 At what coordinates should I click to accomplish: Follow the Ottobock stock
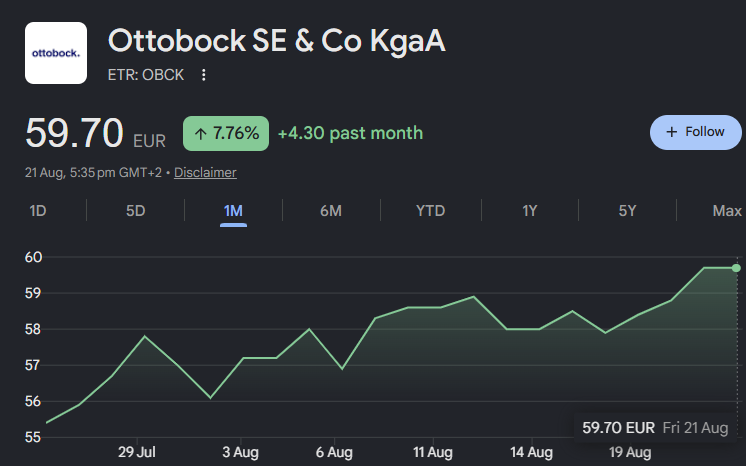(696, 132)
